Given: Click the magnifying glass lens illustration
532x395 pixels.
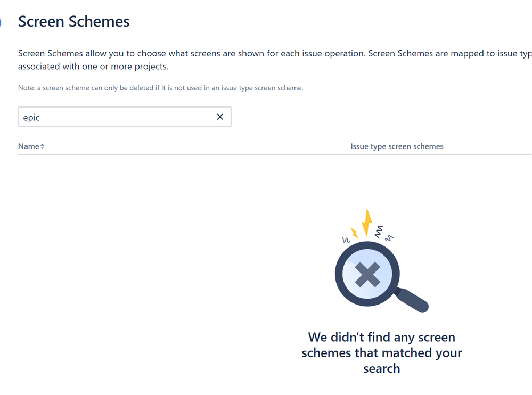Looking at the screenshot, I should (367, 274).
